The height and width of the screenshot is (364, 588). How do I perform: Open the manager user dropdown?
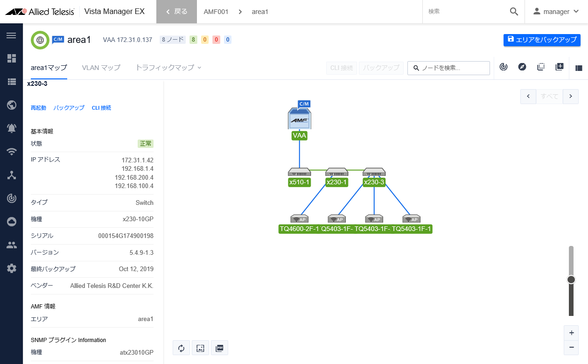556,12
